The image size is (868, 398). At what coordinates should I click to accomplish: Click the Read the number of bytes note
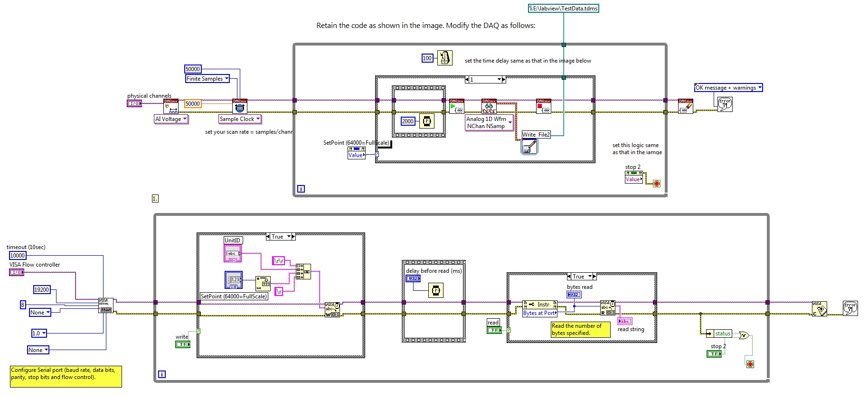[581, 330]
